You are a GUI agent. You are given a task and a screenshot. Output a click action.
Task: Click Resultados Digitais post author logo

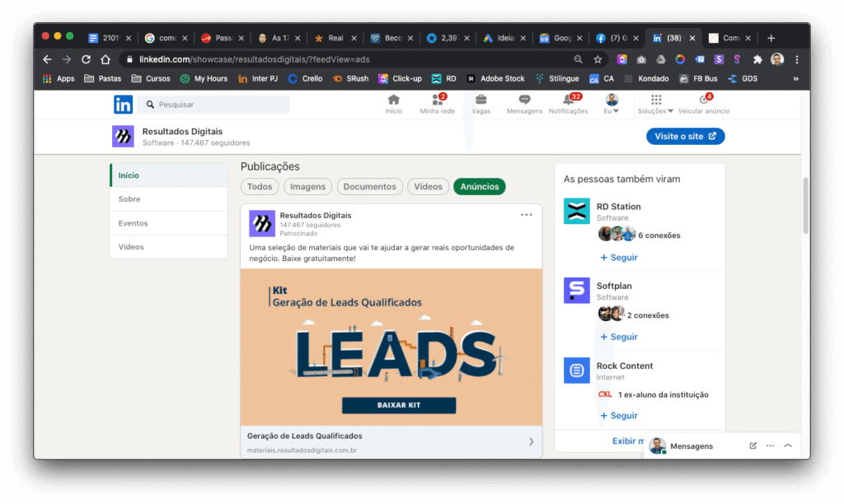coord(261,223)
